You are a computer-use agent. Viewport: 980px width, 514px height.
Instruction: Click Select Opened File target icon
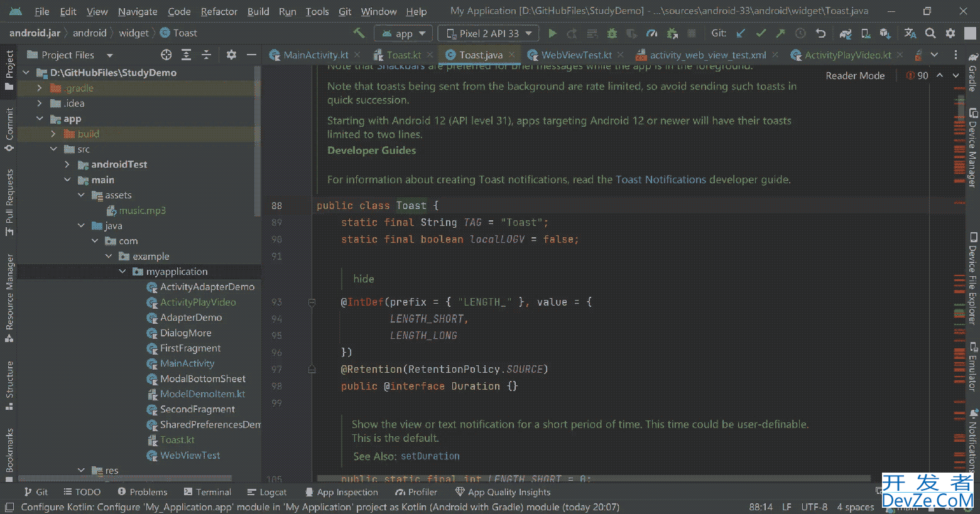tap(166, 55)
